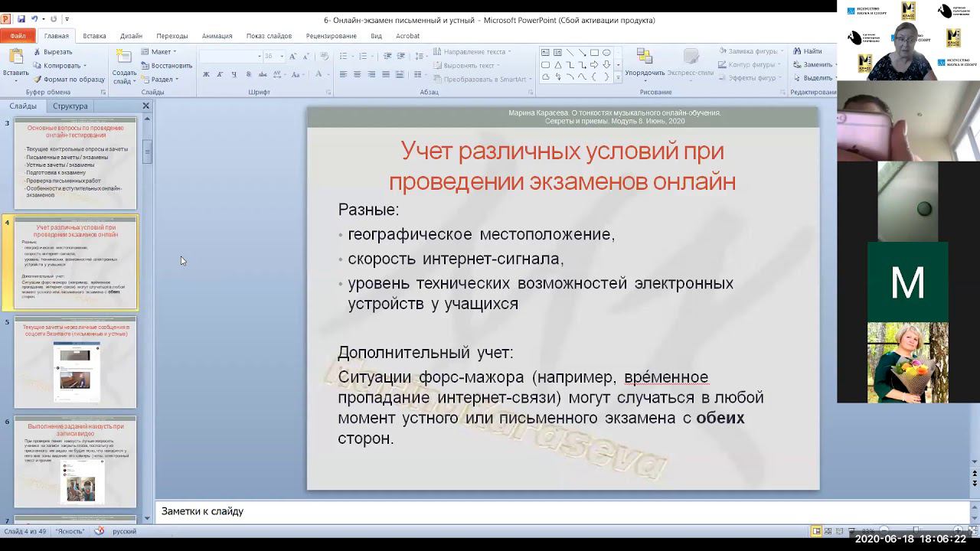Select slide 6 thumbnail
This screenshot has width=980, height=551.
(75, 461)
